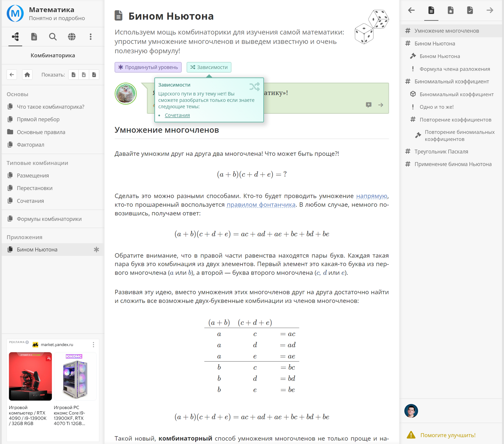Click the search icon in sidebar
Viewport: 504px width, 444px height.
pos(53,37)
